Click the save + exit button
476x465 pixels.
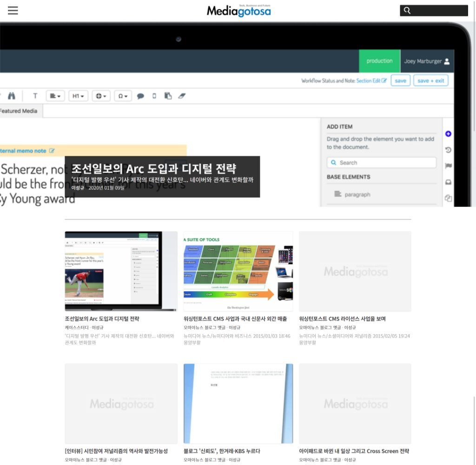(431, 80)
